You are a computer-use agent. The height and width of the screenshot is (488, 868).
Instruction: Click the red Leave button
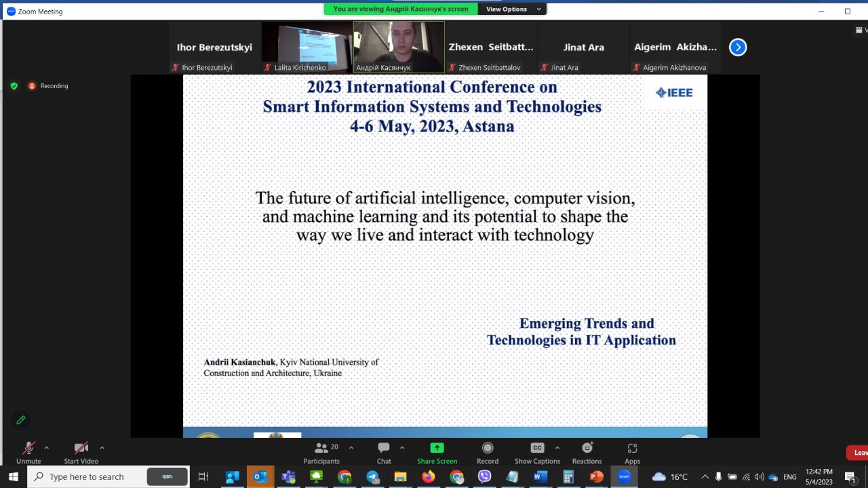859,453
